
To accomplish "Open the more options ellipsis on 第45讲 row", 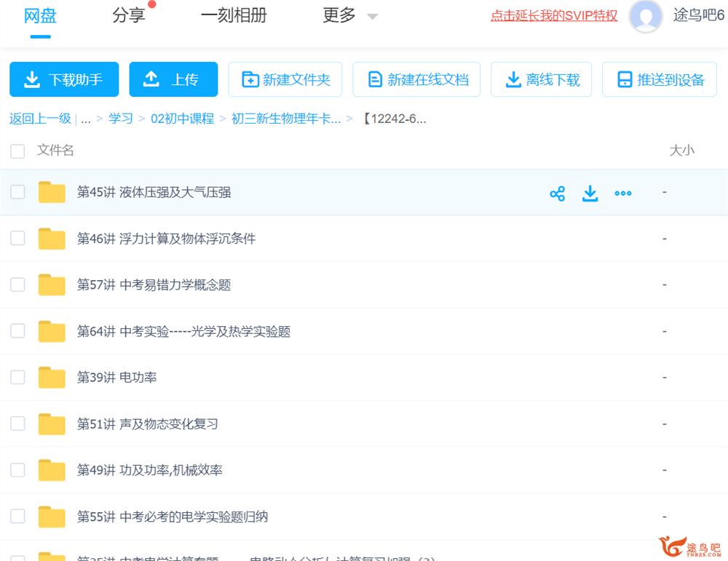I will click(623, 193).
